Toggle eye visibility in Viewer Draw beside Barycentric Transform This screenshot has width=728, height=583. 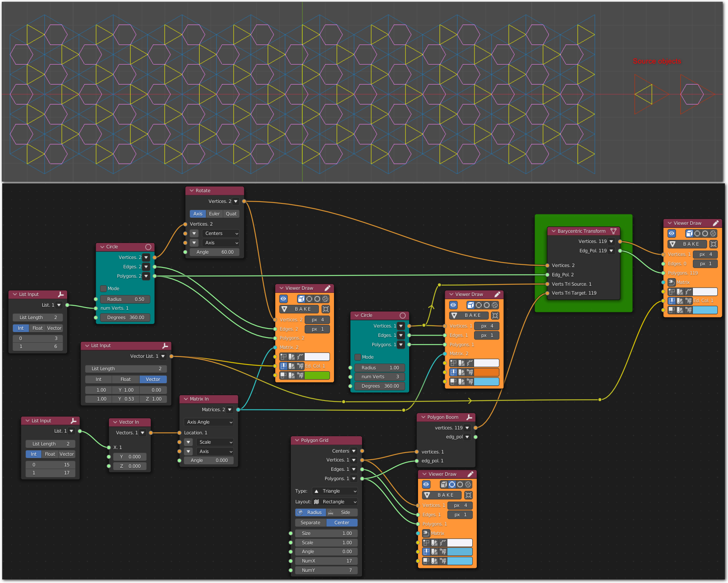pyautogui.click(x=672, y=233)
